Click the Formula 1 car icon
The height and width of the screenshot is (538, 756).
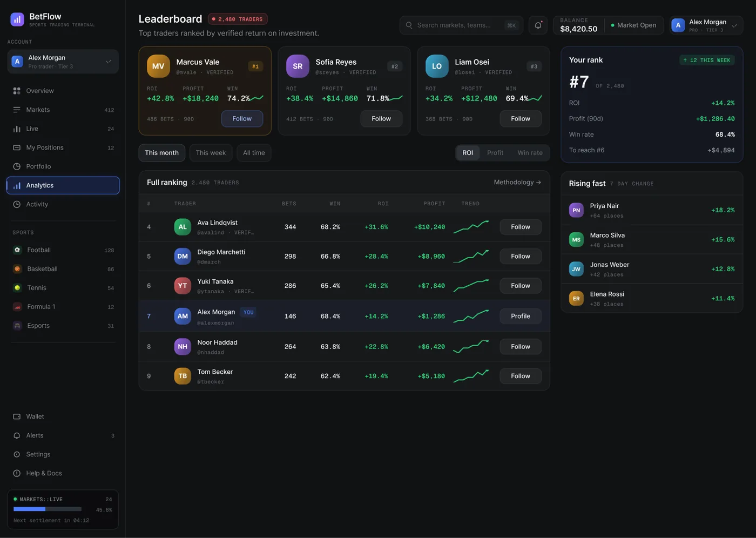17,307
